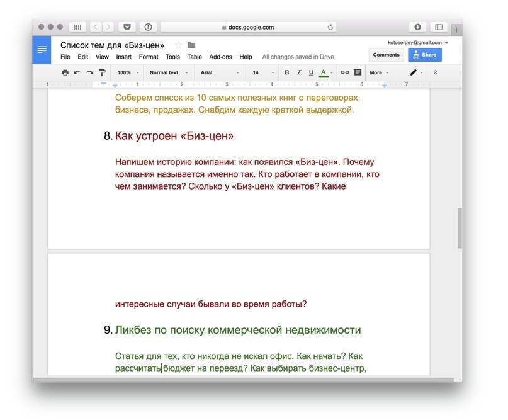Click the blue Share button
This screenshot has width=508, height=420.
(x=425, y=55)
